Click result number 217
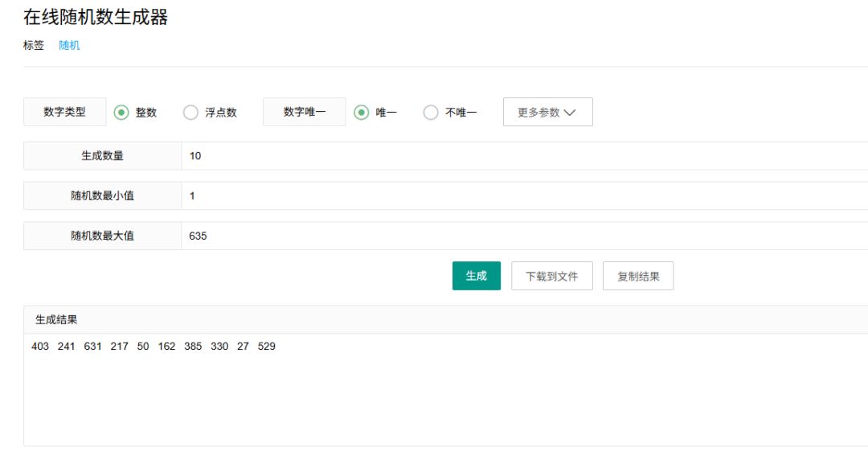This screenshot has width=868, height=464. [119, 346]
